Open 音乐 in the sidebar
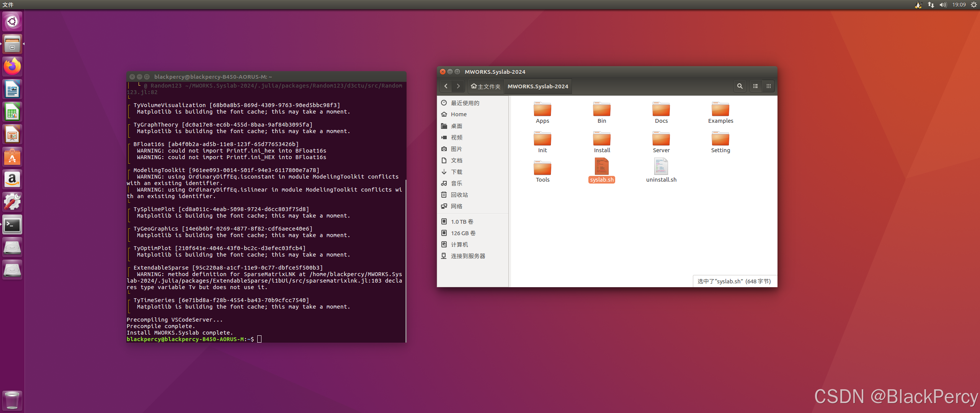 pos(473,183)
